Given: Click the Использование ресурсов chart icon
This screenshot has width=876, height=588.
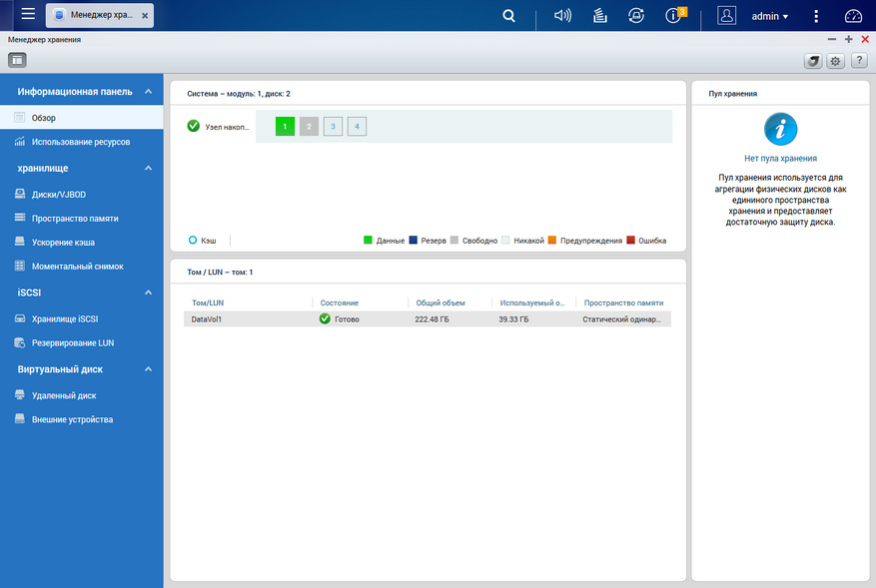Looking at the screenshot, I should [x=20, y=142].
